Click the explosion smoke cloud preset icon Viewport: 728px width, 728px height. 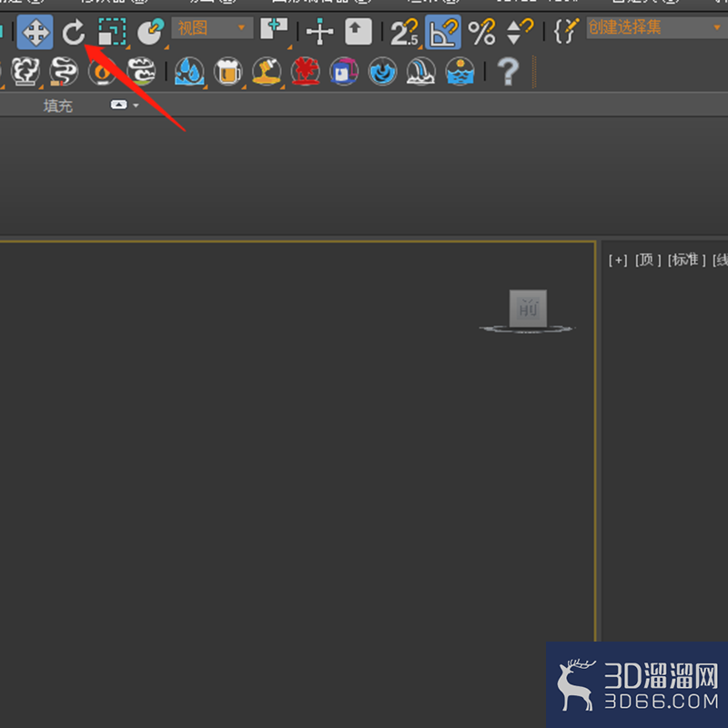(25, 72)
